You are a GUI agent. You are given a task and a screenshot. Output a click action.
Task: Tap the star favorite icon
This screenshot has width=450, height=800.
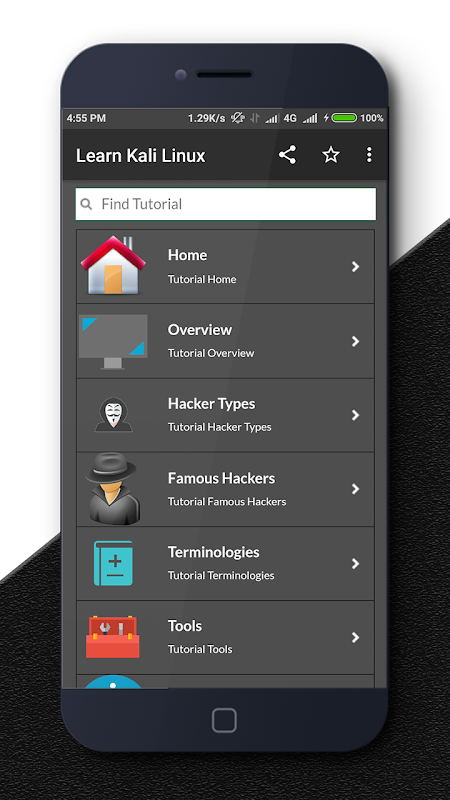click(x=331, y=155)
